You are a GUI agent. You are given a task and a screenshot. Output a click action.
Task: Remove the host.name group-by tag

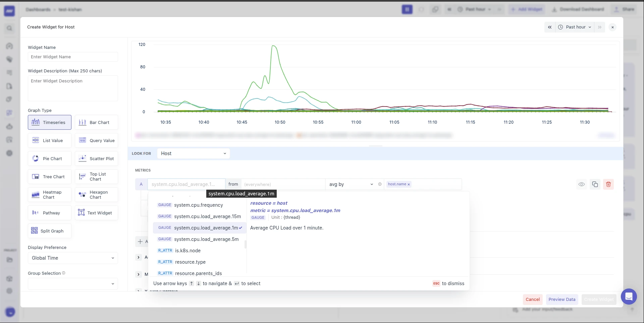[x=409, y=184]
